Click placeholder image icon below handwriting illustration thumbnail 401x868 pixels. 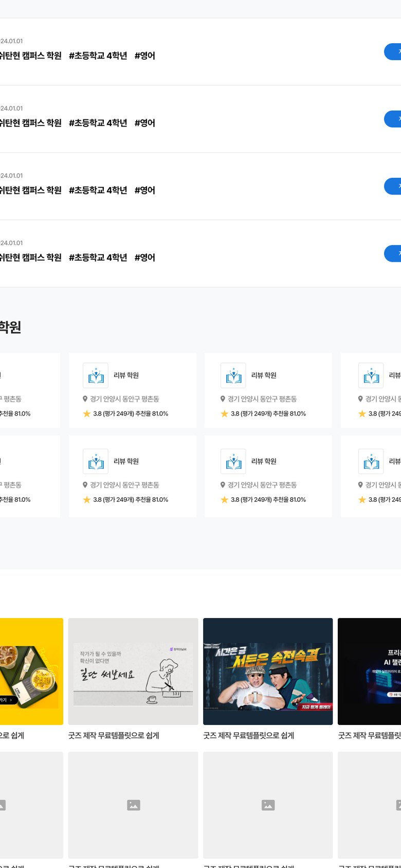tap(134, 805)
